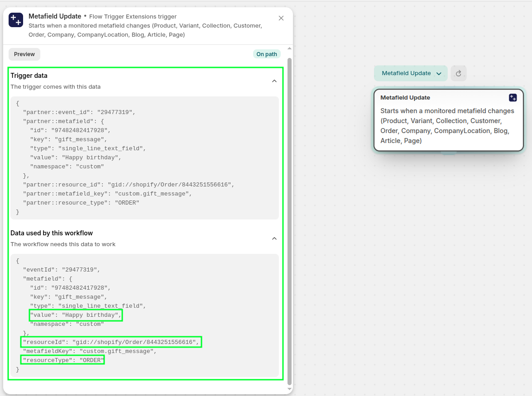532x396 pixels.
Task: Click the Trigger data heading
Action: click(29, 76)
